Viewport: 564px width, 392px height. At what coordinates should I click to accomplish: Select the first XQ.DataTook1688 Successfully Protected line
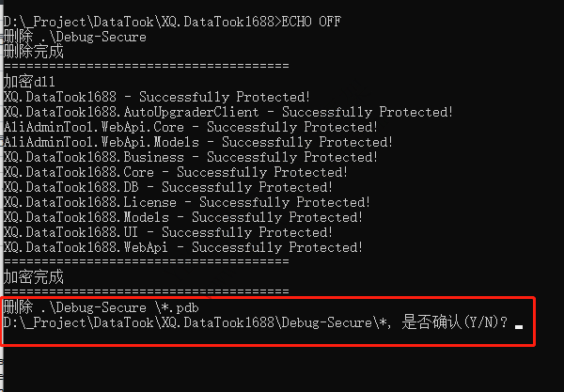point(157,97)
